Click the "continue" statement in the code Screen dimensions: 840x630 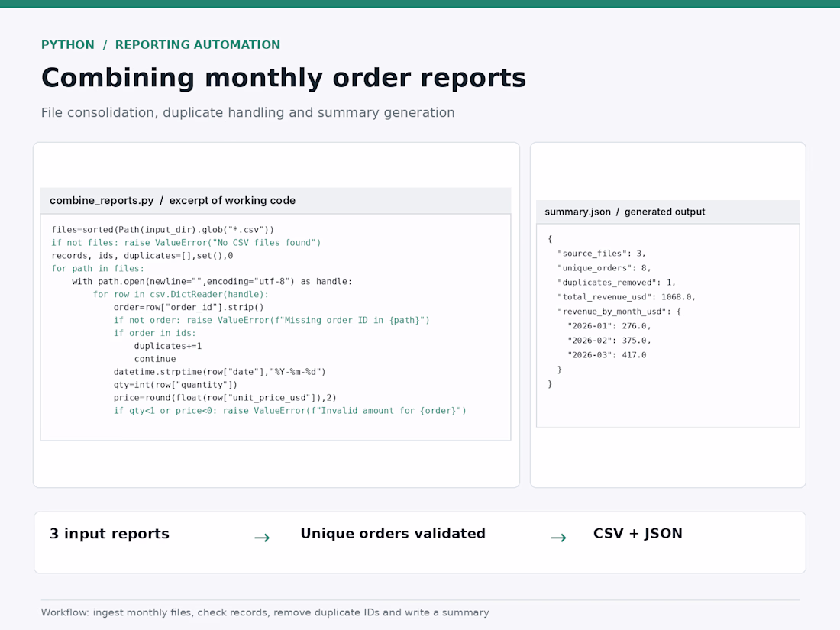[x=155, y=359]
